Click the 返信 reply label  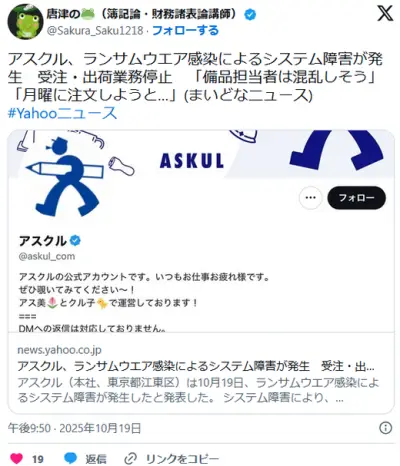tap(96, 459)
